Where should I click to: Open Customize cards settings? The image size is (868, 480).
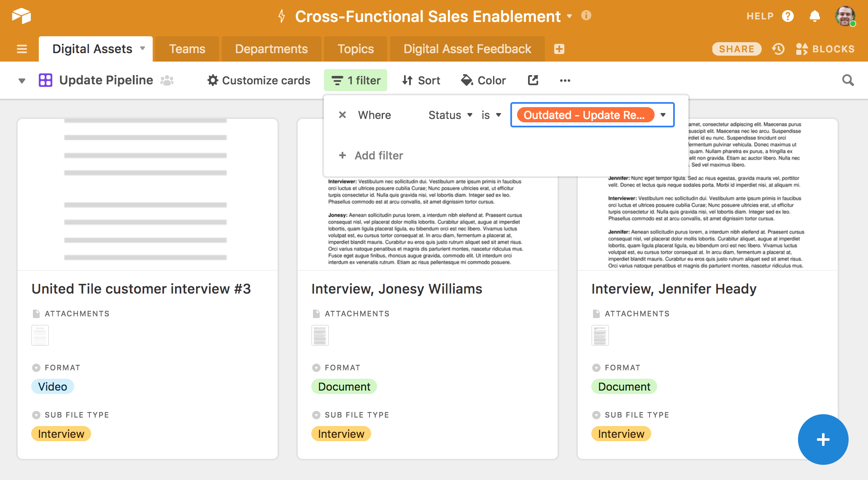pyautogui.click(x=259, y=80)
